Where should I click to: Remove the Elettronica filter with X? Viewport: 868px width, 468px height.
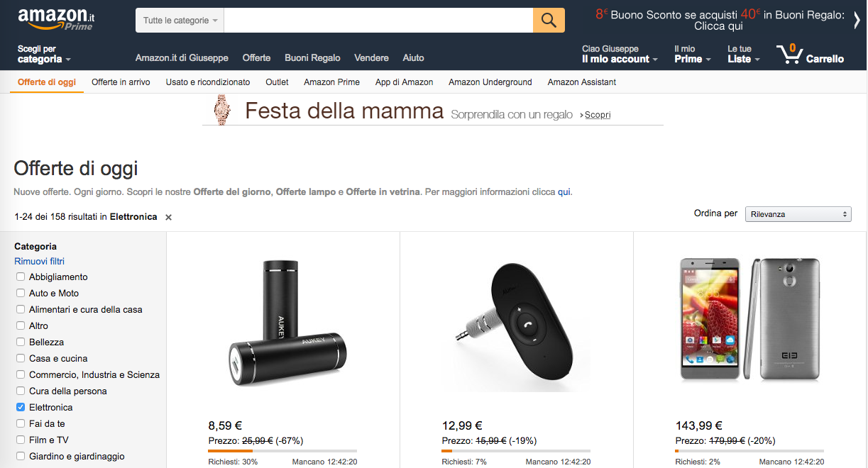click(x=169, y=218)
